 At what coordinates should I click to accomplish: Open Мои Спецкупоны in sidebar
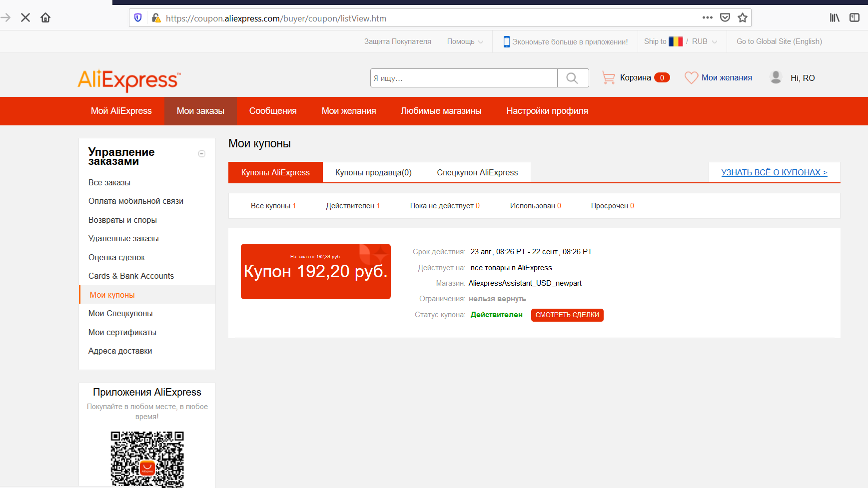click(x=120, y=314)
